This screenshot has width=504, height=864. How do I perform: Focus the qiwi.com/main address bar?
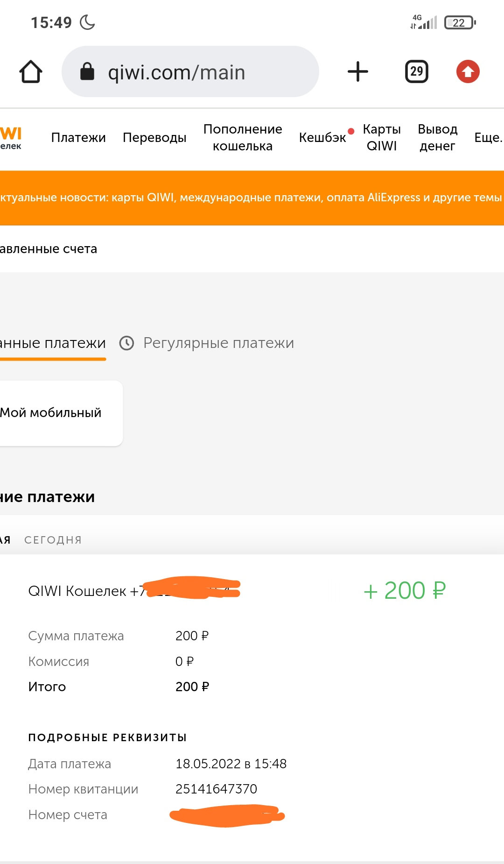pos(190,71)
